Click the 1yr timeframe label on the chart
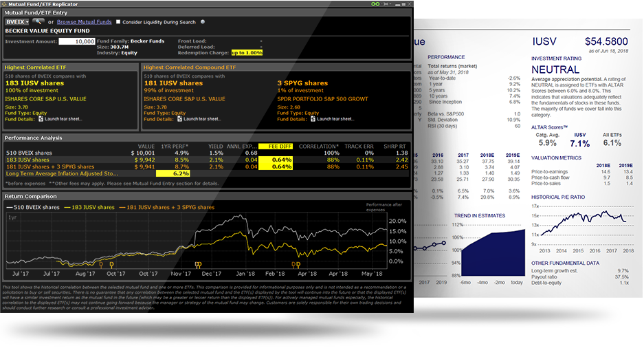644x357 pixels. tap(12, 217)
